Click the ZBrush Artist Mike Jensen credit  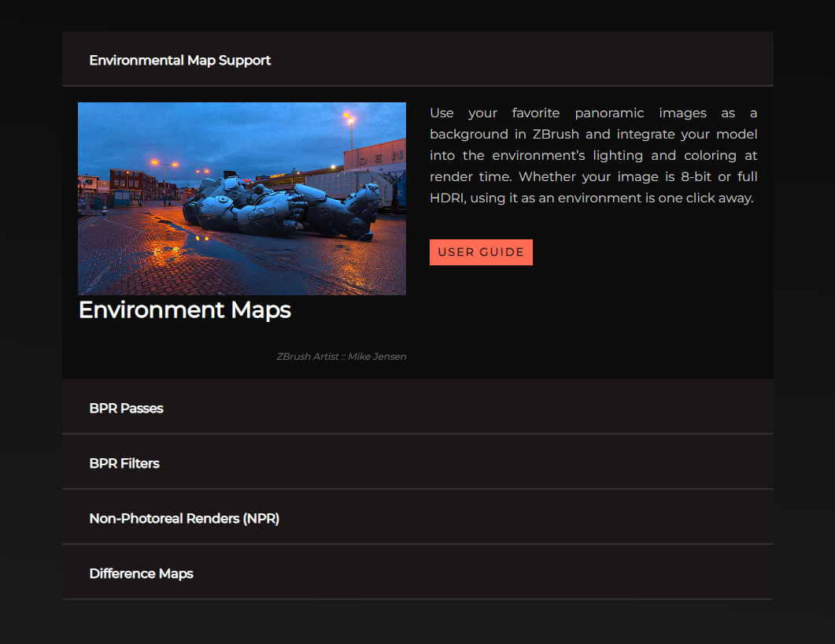click(341, 357)
